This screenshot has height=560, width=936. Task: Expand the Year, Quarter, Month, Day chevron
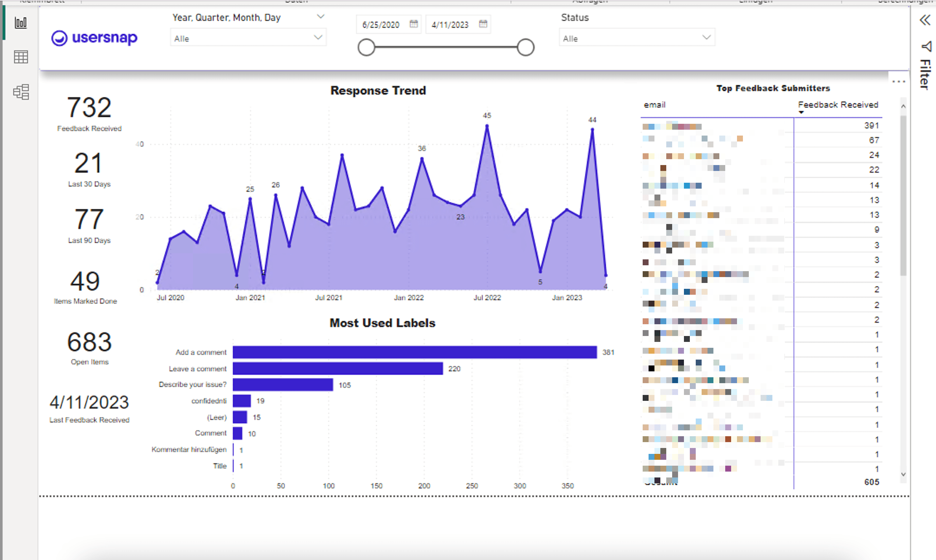coord(321,17)
